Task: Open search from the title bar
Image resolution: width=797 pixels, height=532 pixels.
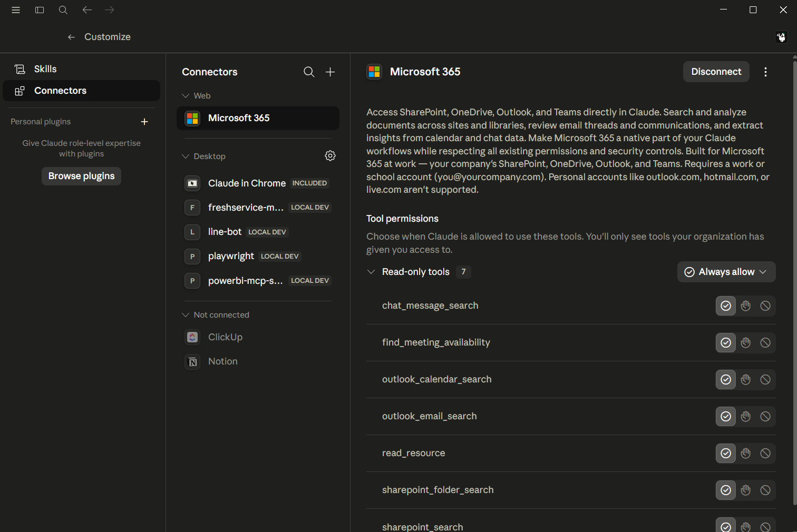Action: pyautogui.click(x=63, y=10)
